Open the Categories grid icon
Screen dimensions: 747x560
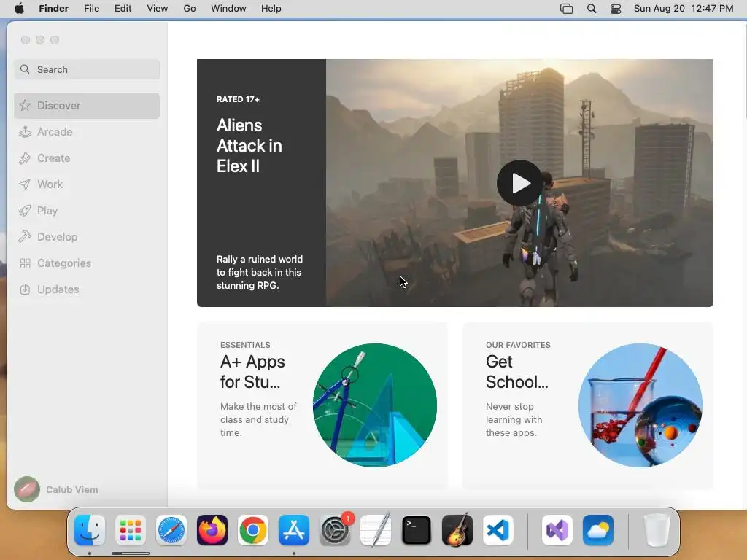tap(25, 263)
